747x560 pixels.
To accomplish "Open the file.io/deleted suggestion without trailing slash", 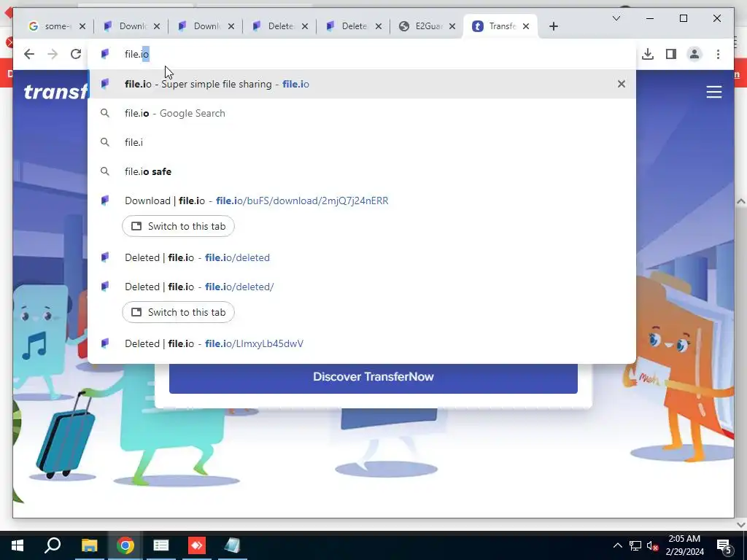I will coord(362,257).
